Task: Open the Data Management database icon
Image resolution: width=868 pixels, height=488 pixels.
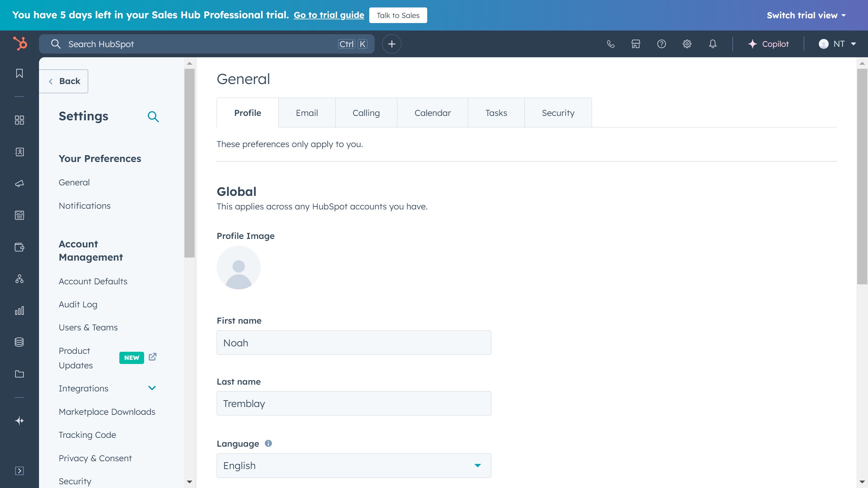Action: pos(19,342)
